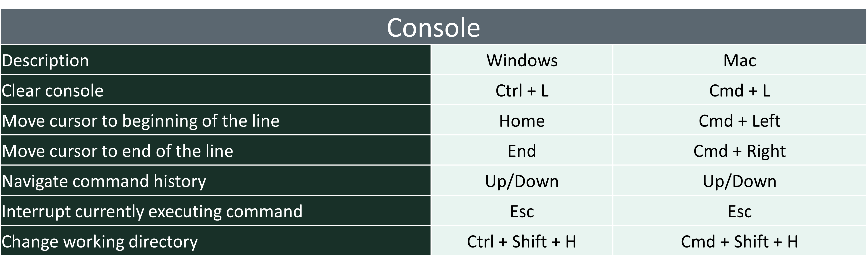Select Move cursor to end of the line
This screenshot has height=264, width=868.
[216, 150]
